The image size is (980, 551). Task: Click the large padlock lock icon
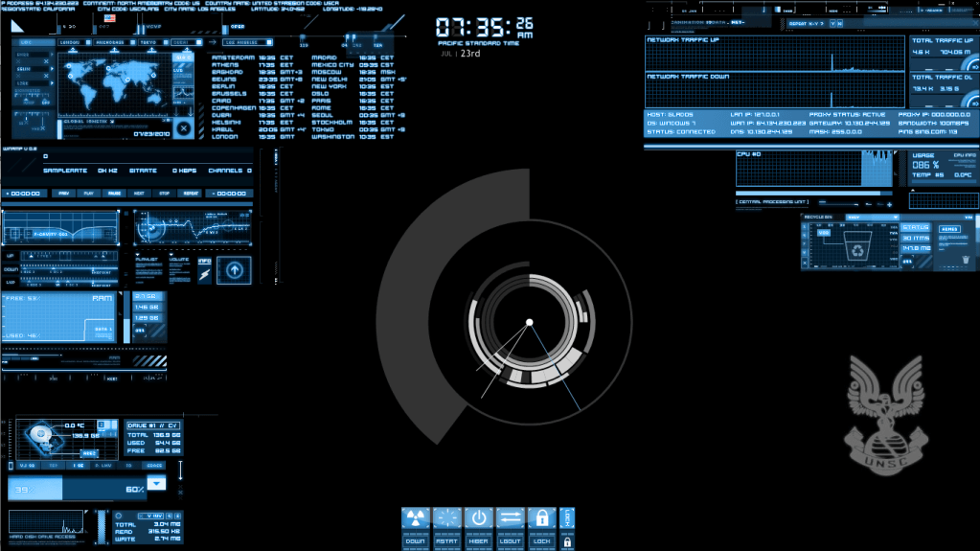542,517
